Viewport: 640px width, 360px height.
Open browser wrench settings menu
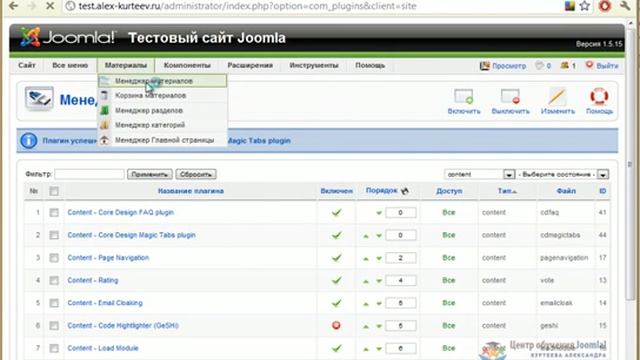pyautogui.click(x=625, y=6)
